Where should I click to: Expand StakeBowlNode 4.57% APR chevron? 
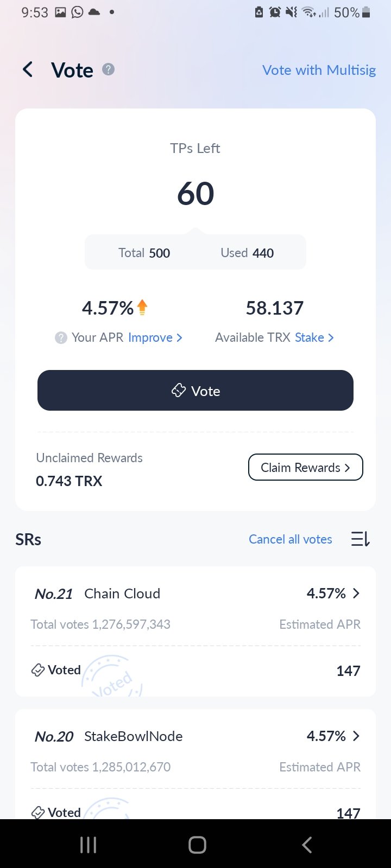[x=356, y=736]
